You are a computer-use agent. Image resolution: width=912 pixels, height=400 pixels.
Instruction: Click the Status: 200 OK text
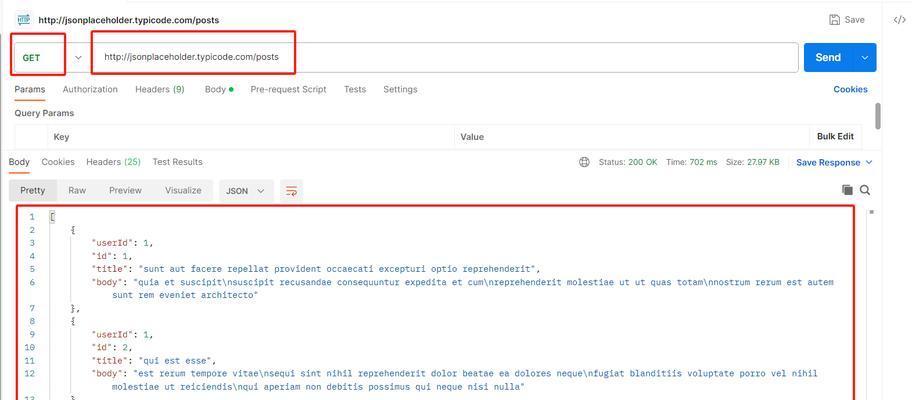pos(628,162)
